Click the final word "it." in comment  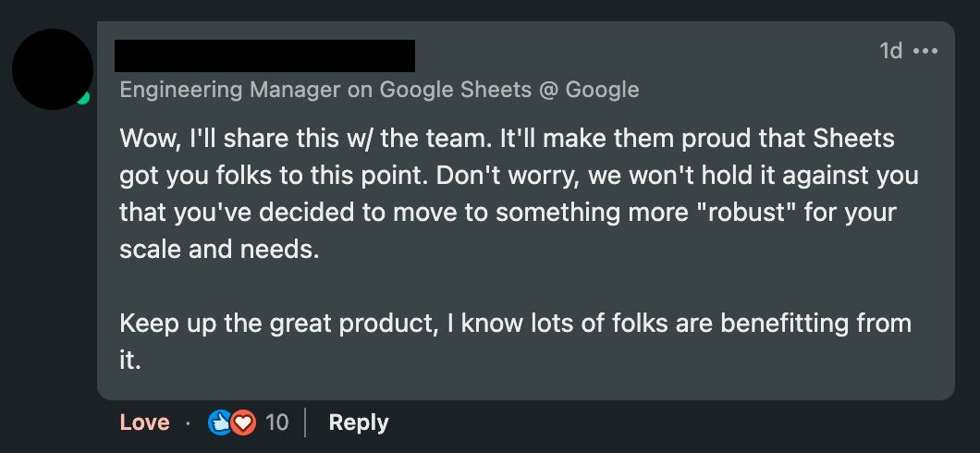tap(130, 361)
